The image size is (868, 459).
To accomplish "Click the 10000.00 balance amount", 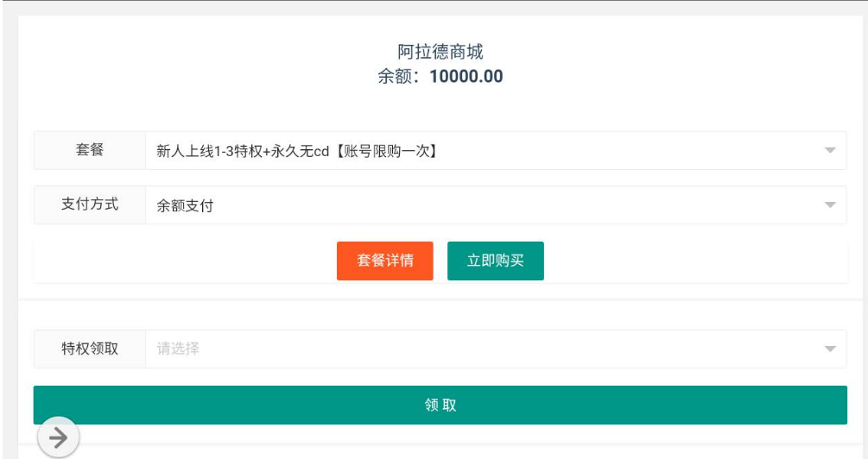I will click(466, 76).
